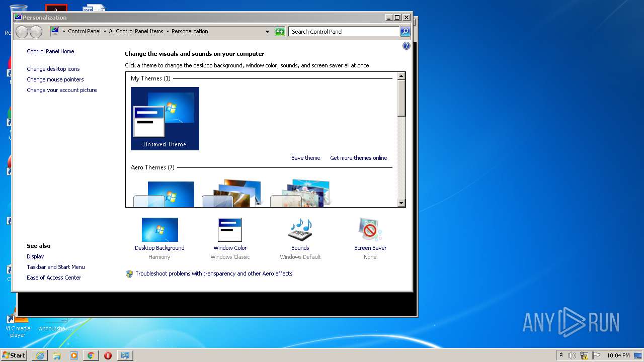The height and width of the screenshot is (362, 644).
Task: Open Troubleshoot transparency and Aero effects link
Action: (214, 274)
